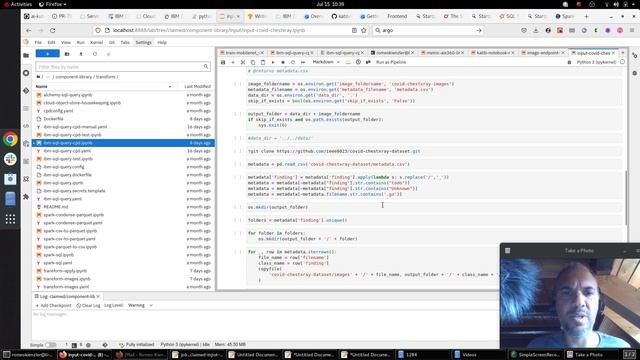Screen dimensions: 640x360
Task: Click Clear Log button
Action: click(88, 305)
